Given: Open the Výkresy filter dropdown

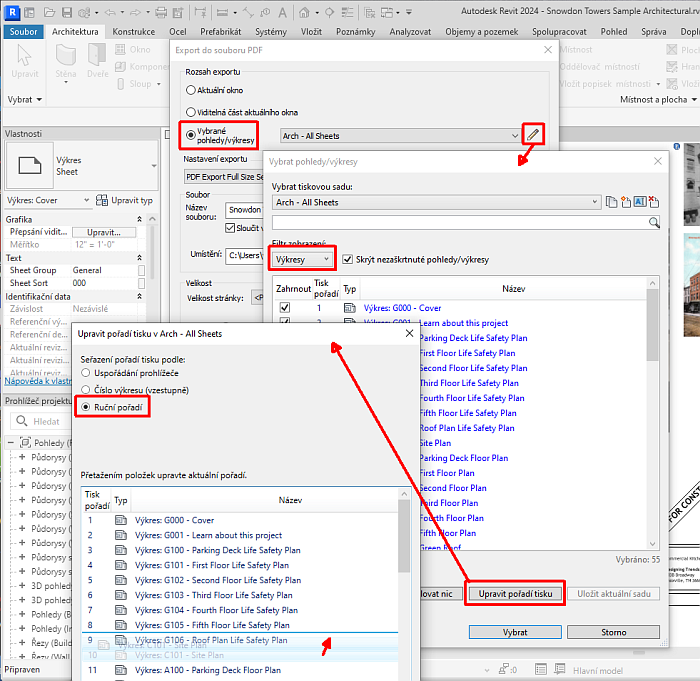Looking at the screenshot, I should coord(301,259).
